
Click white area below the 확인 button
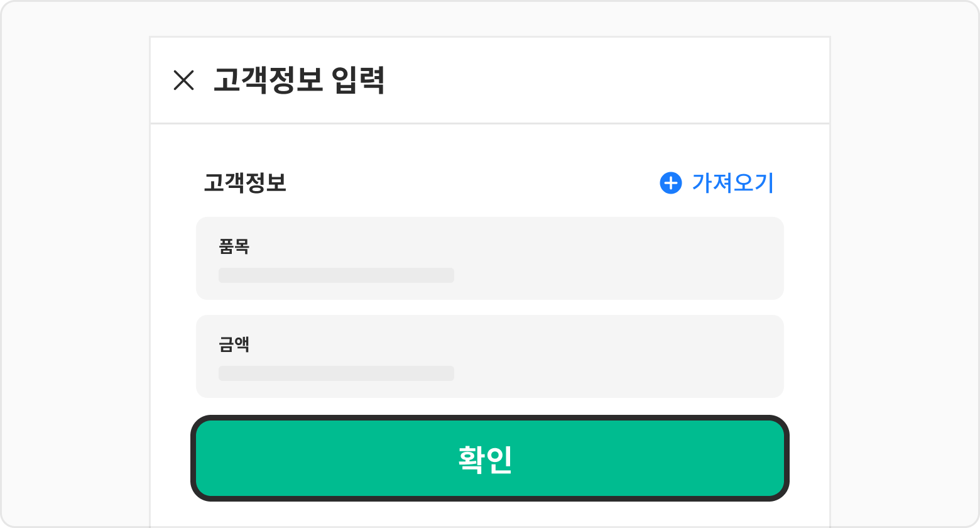(490, 515)
